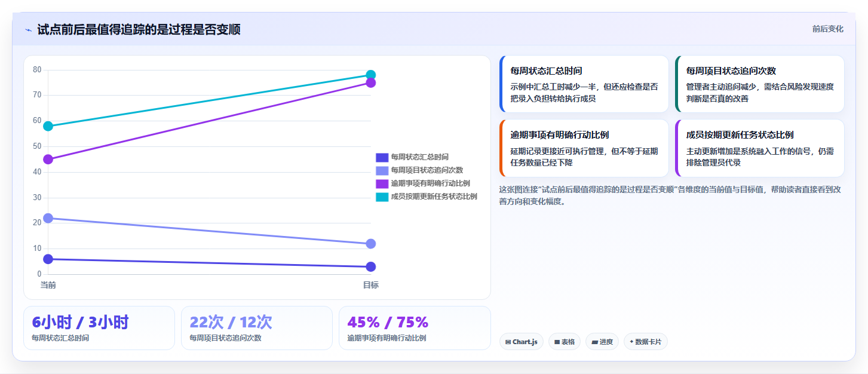The height and width of the screenshot is (374, 868).
Task: Open the 每周项目状态追问次数 info card
Action: click(759, 84)
